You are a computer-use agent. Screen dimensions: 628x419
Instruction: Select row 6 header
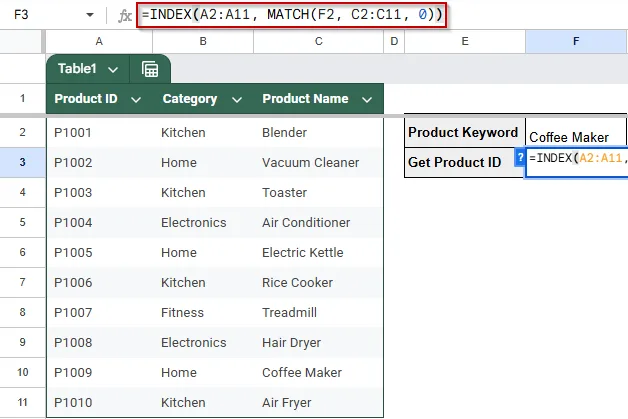[22, 252]
